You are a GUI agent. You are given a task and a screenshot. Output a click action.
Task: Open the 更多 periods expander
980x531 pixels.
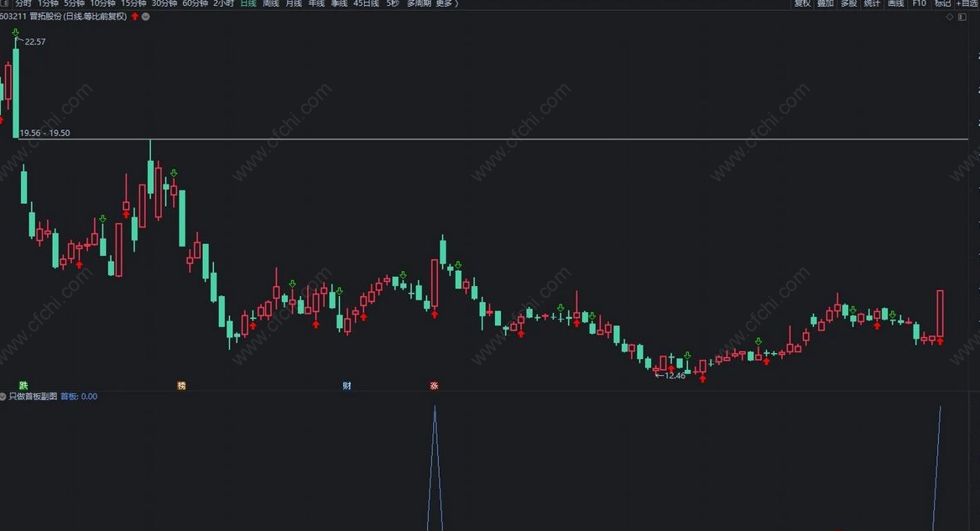[x=446, y=3]
